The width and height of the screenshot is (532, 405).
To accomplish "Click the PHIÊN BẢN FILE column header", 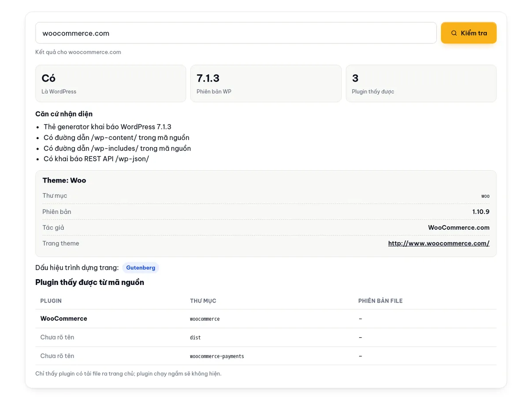I will click(380, 301).
